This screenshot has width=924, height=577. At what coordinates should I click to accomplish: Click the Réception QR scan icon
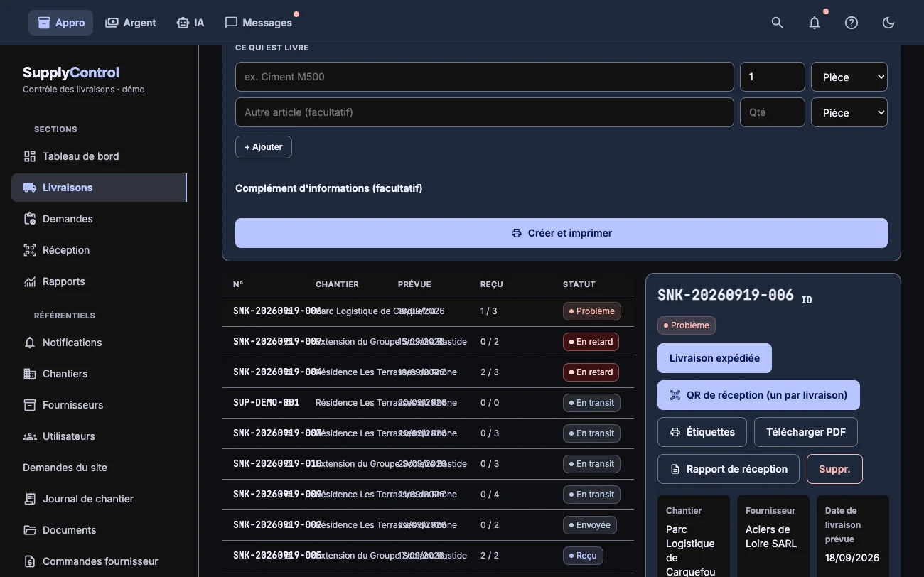coord(30,250)
